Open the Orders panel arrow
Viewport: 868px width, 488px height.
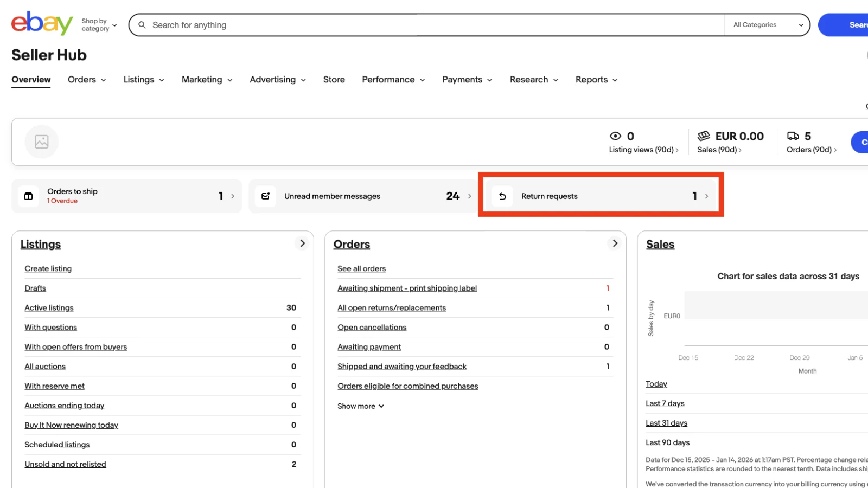coord(615,243)
